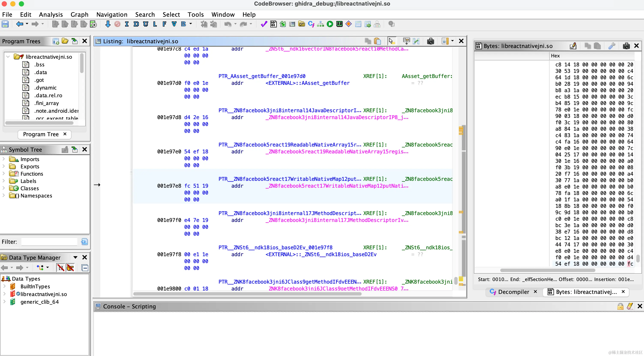Click the green play Script Manager icon
Viewport: 644px width, 356px height.
330,24
